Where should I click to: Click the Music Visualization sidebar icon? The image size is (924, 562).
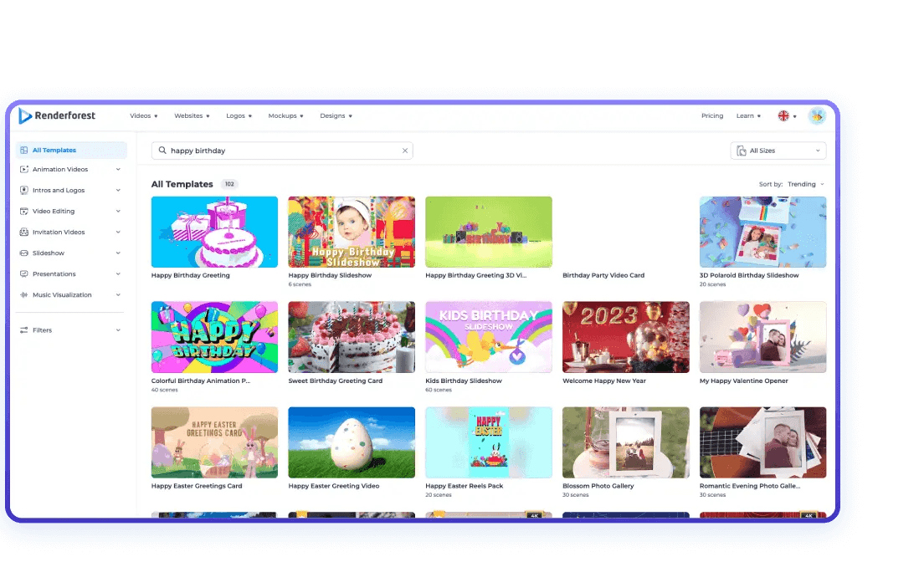(x=23, y=294)
